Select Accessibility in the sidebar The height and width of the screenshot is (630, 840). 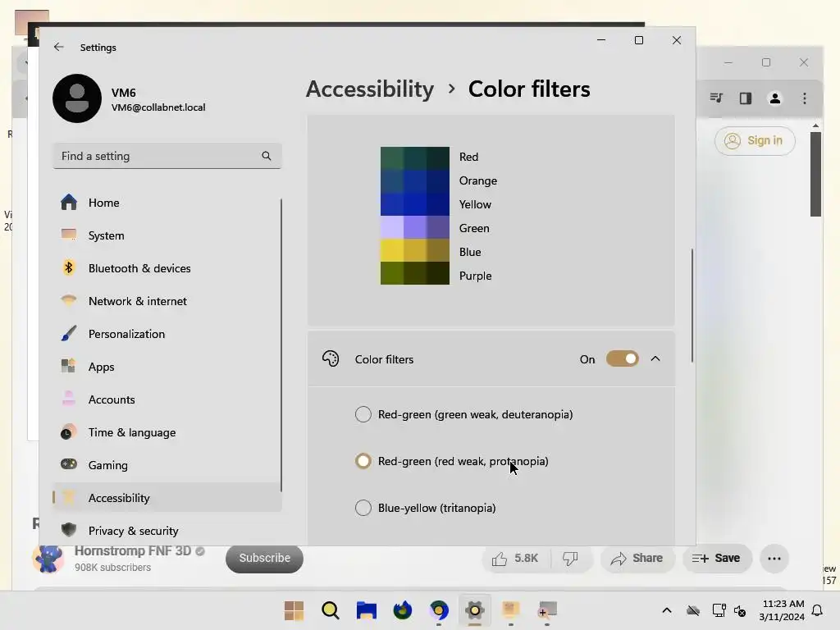click(x=167, y=498)
